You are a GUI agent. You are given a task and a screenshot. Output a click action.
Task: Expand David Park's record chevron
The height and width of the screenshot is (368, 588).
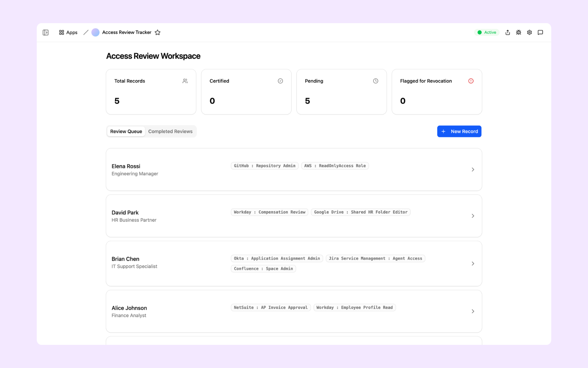[x=473, y=216]
